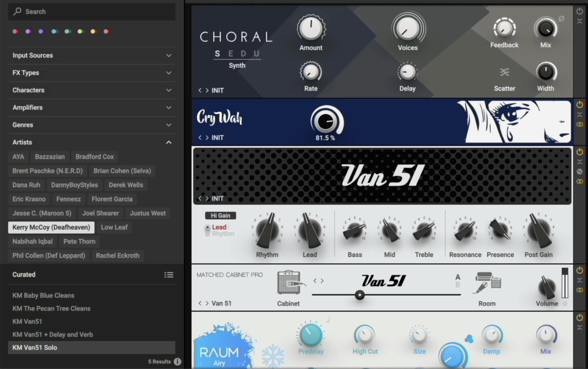This screenshot has width=588, height=369.
Task: Filter by artist Pete Thorn
Action: (x=79, y=241)
